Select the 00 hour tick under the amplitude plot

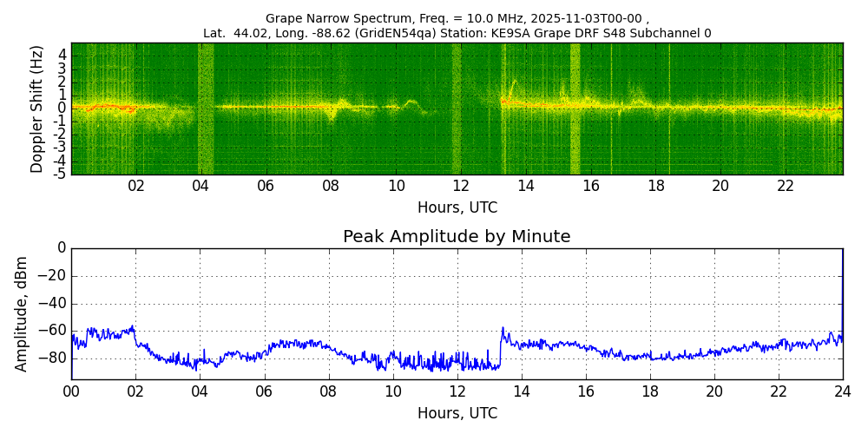71,391
